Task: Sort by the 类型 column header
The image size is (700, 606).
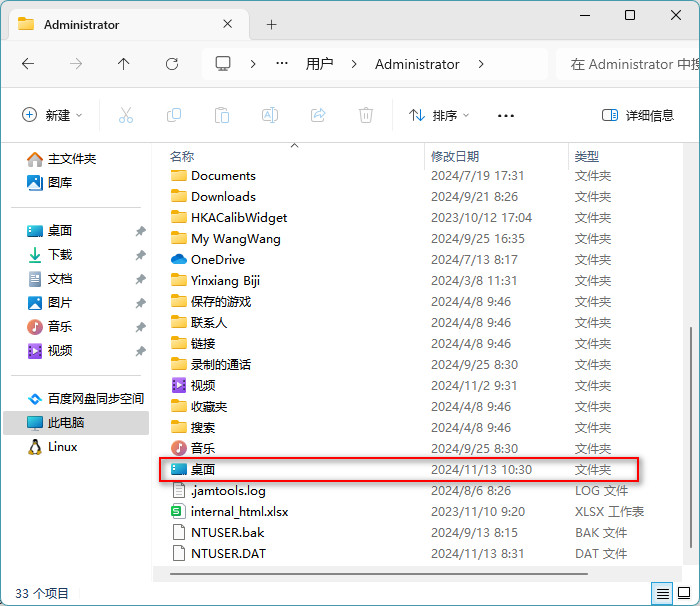Action: (586, 156)
